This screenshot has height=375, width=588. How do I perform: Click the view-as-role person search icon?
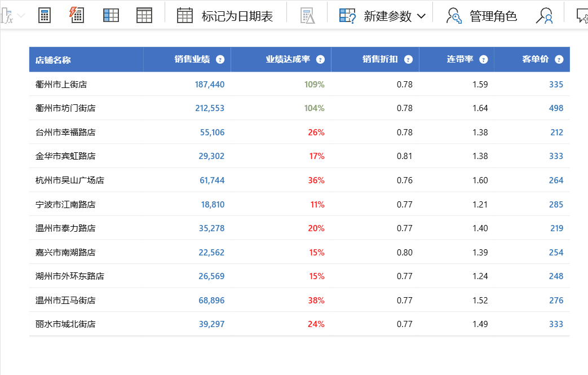click(x=545, y=16)
